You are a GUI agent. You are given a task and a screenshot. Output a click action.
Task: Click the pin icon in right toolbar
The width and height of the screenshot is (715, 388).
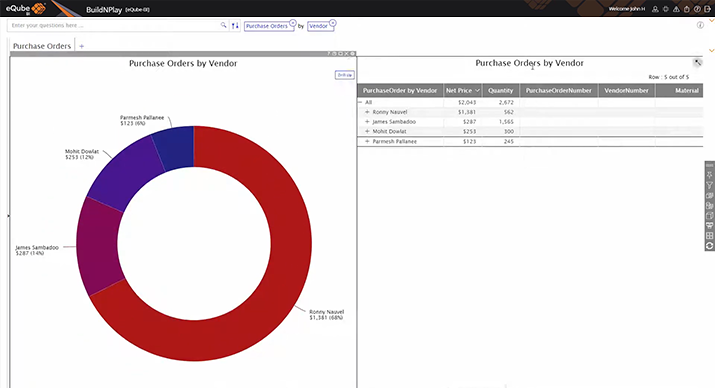click(710, 175)
